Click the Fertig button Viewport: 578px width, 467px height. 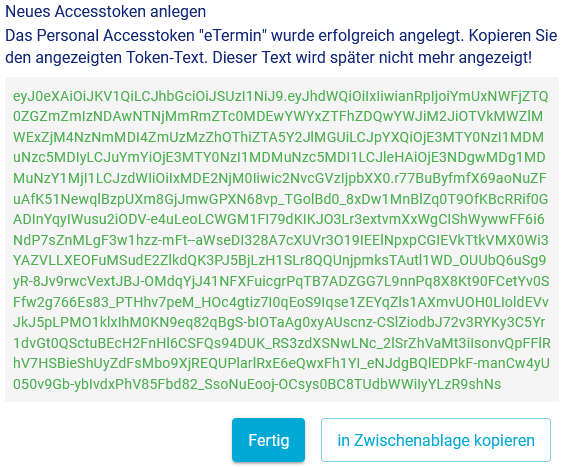268,440
